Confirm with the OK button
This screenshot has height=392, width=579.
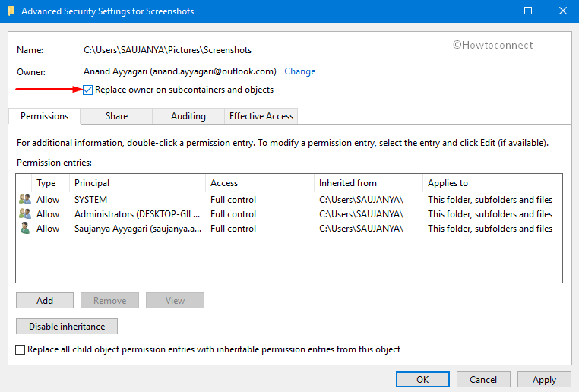pyautogui.click(x=422, y=379)
